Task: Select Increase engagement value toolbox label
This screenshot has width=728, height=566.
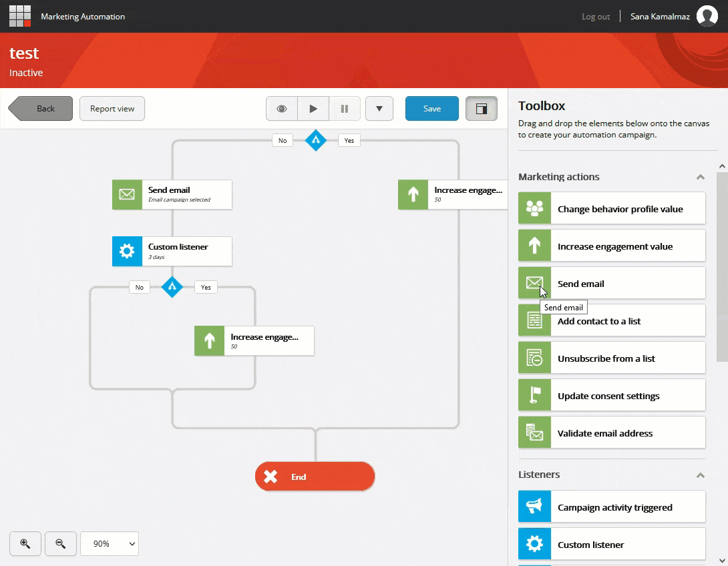Action: point(615,247)
